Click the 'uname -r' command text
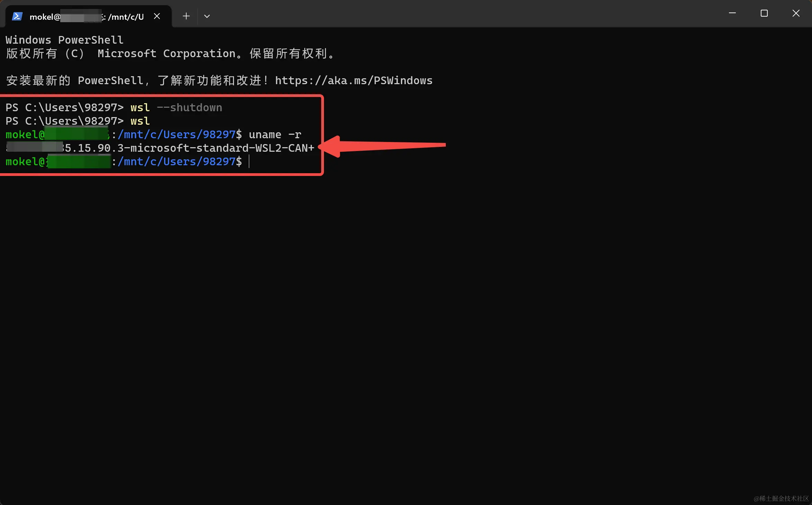 (x=275, y=135)
